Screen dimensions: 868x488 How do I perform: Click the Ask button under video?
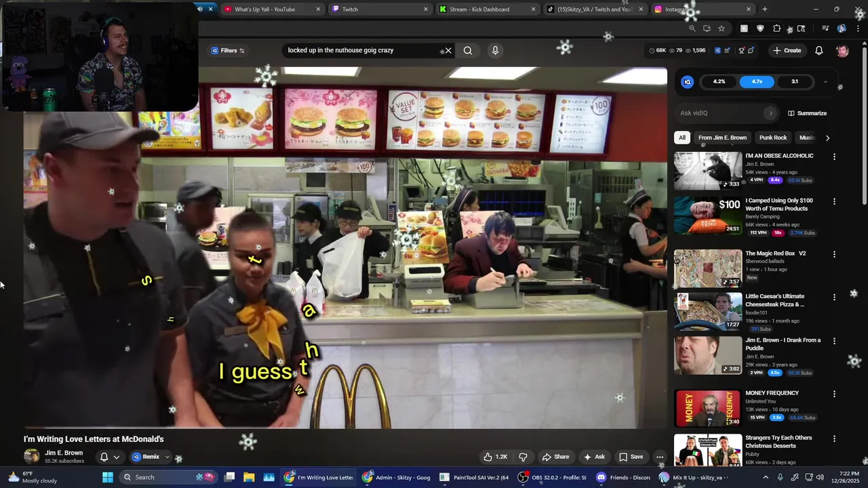pyautogui.click(x=594, y=457)
